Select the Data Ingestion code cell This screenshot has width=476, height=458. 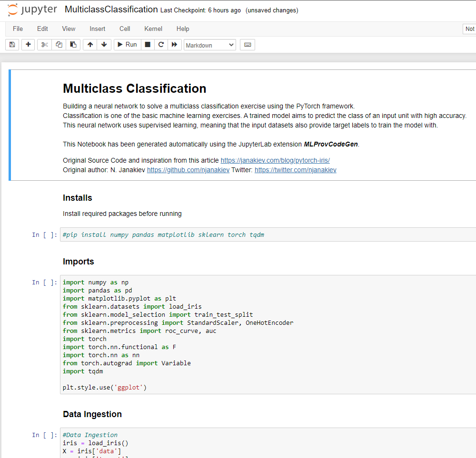coord(268,443)
